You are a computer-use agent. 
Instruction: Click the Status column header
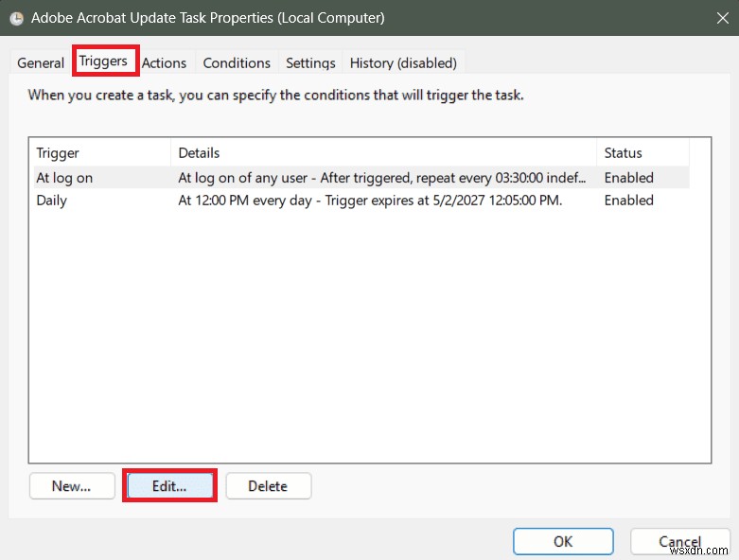click(x=642, y=152)
